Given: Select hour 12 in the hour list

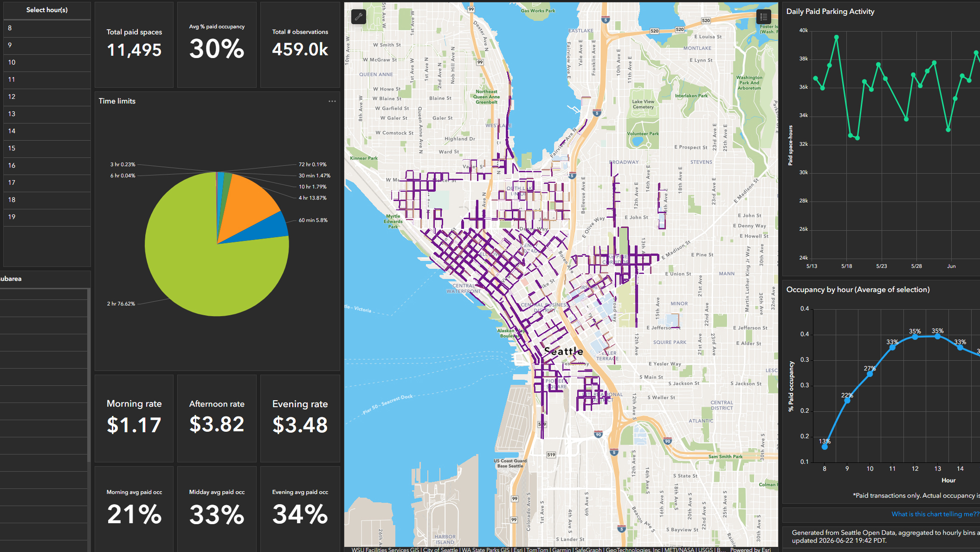Looking at the screenshot, I should (47, 97).
